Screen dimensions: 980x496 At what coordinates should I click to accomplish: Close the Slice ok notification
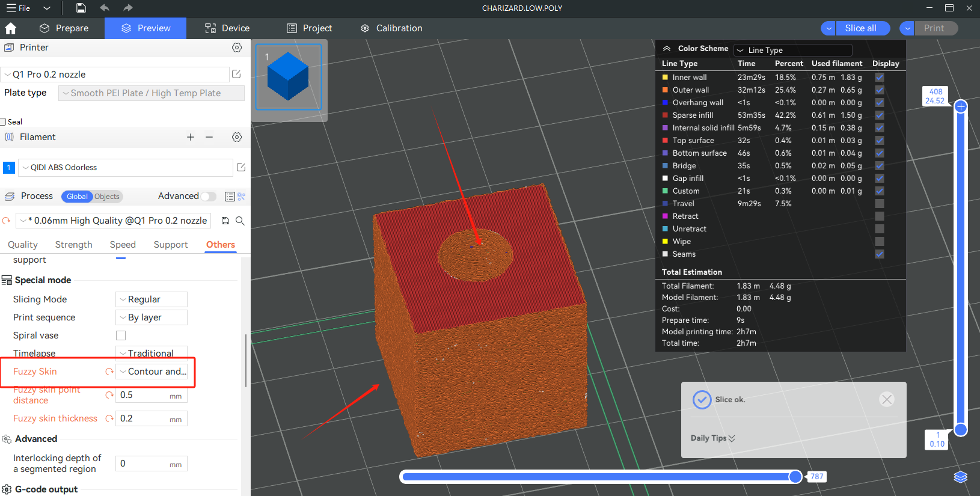coord(886,399)
